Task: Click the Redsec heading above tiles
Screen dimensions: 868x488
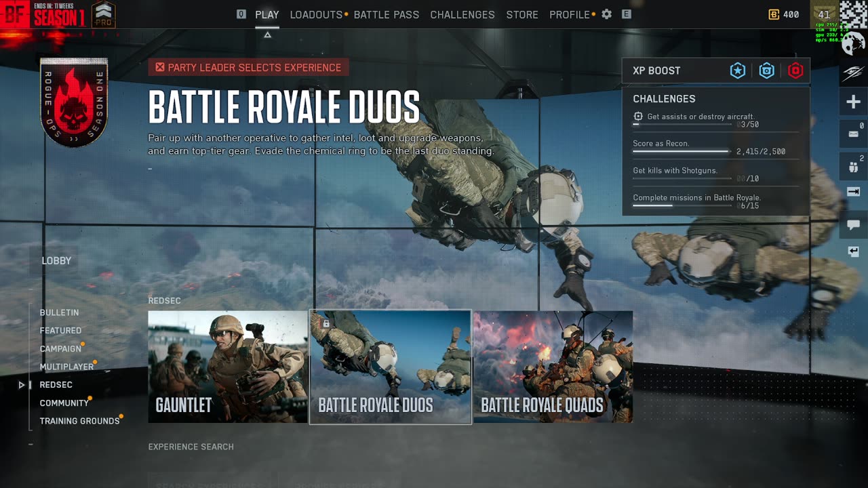Action: 164,300
